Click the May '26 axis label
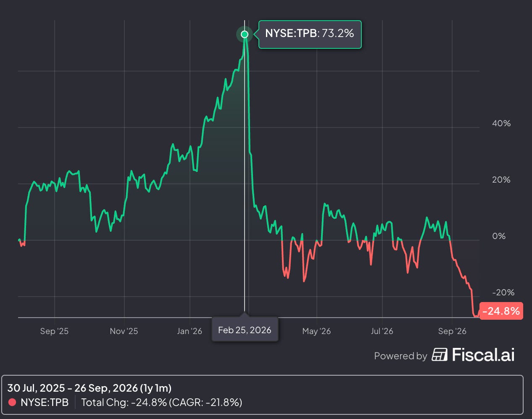The width and height of the screenshot is (532, 419). pyautogui.click(x=316, y=331)
